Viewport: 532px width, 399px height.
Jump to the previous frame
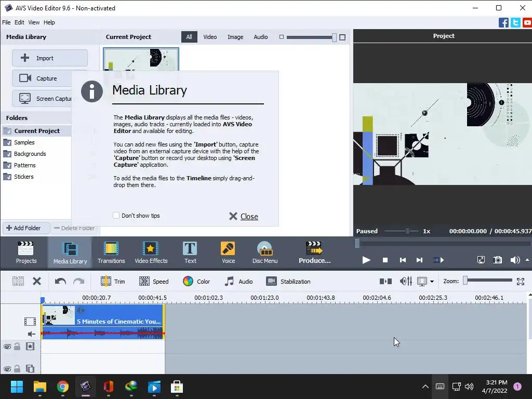pos(403,260)
